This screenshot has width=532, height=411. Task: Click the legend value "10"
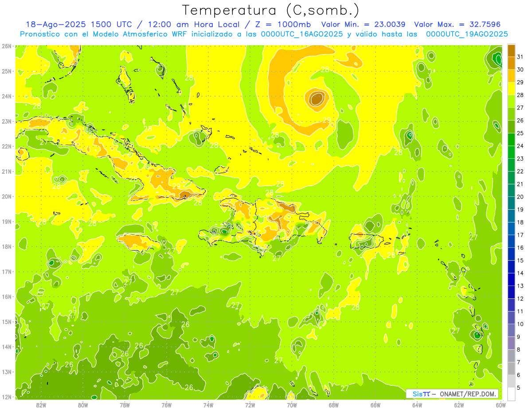(520, 324)
